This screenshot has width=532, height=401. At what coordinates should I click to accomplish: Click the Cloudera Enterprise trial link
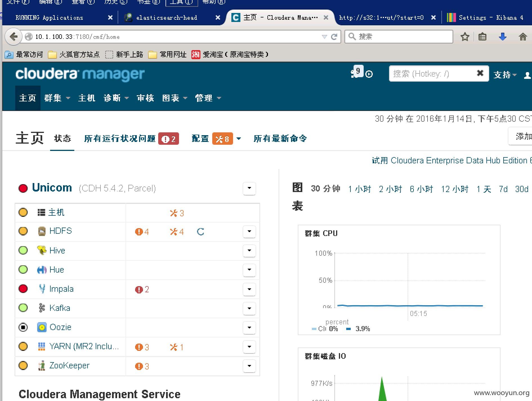(452, 161)
